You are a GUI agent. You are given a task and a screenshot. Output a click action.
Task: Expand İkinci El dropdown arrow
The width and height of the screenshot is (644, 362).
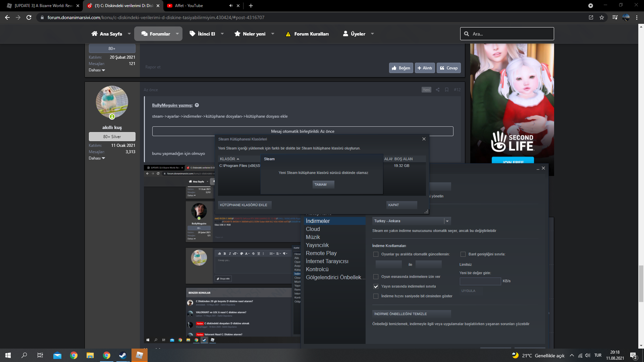222,34
